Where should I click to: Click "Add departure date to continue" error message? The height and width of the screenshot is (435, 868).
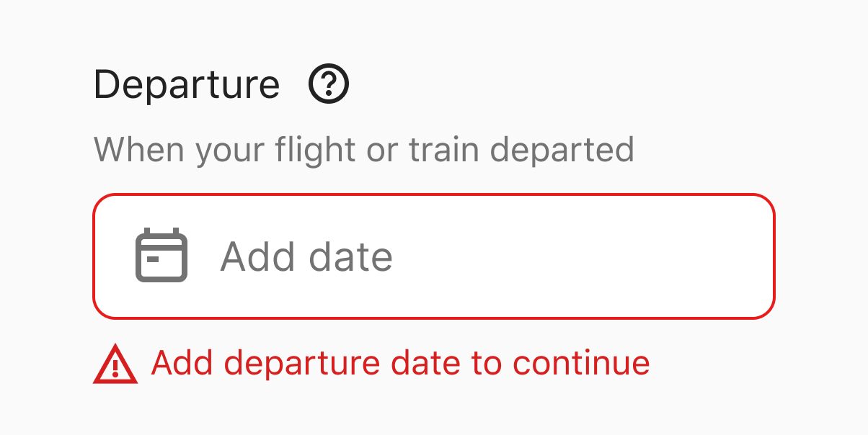click(400, 363)
